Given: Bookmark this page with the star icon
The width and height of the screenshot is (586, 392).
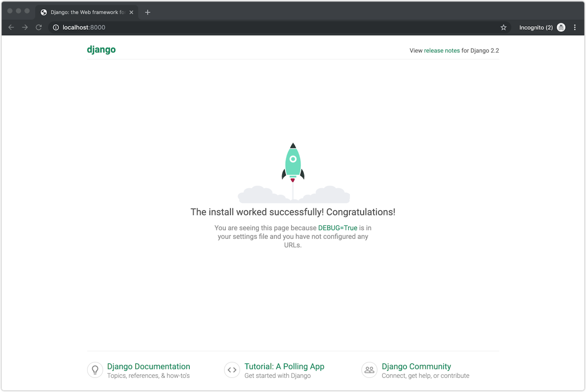Looking at the screenshot, I should pos(503,27).
